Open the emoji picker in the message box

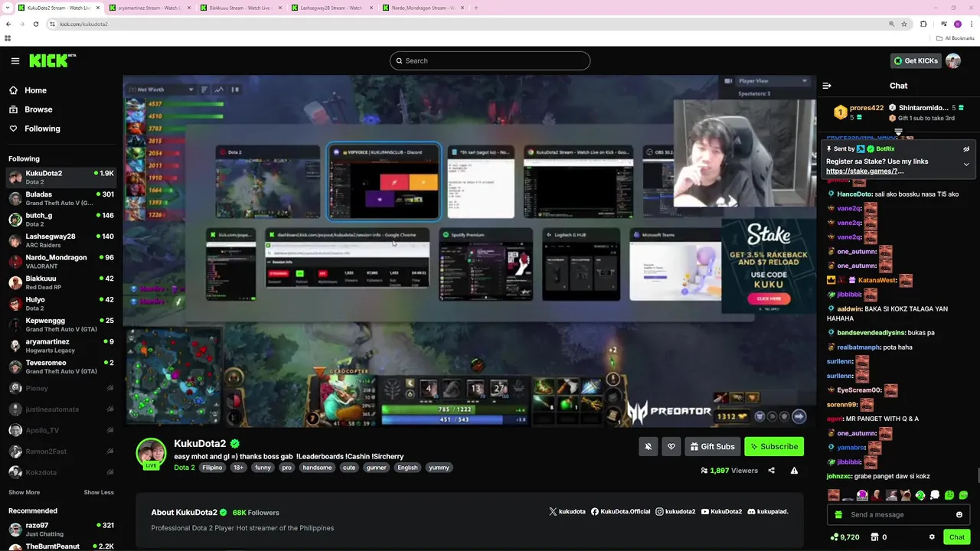coord(959,515)
